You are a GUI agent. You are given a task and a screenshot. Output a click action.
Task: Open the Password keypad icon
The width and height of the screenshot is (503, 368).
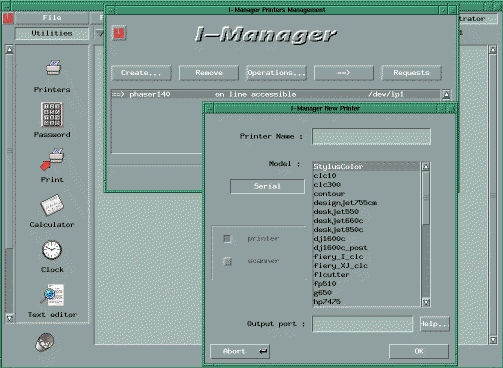[x=52, y=115]
